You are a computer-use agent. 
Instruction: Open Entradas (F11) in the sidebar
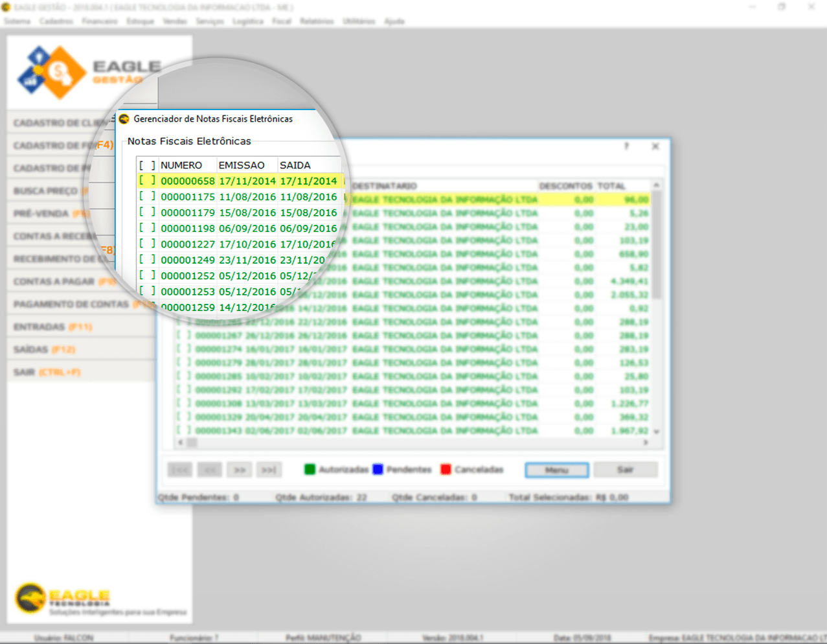pos(82,327)
